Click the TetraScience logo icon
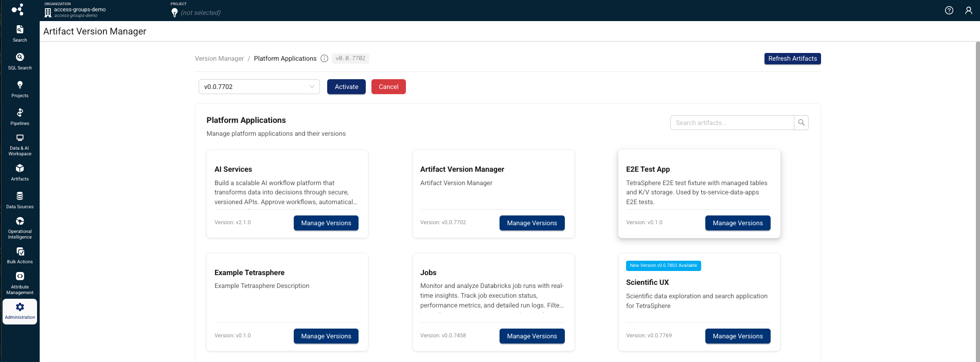The image size is (980, 362). pyautogui.click(x=17, y=10)
